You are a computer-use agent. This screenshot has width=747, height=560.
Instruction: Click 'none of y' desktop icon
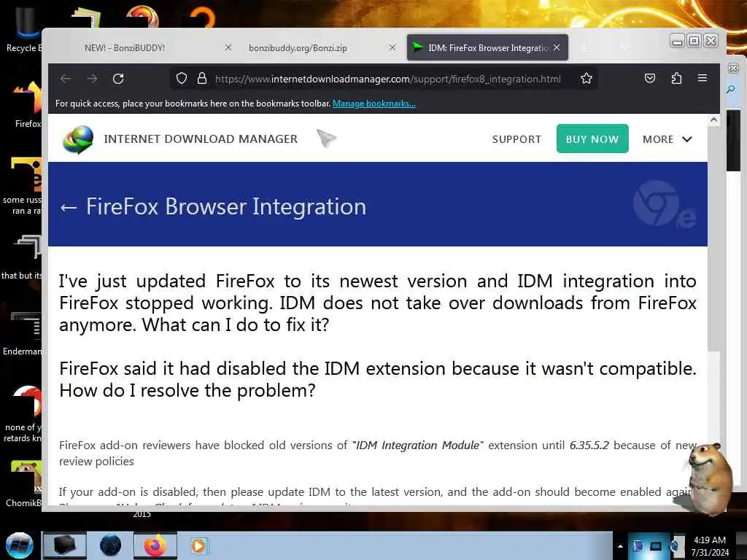click(x=24, y=414)
